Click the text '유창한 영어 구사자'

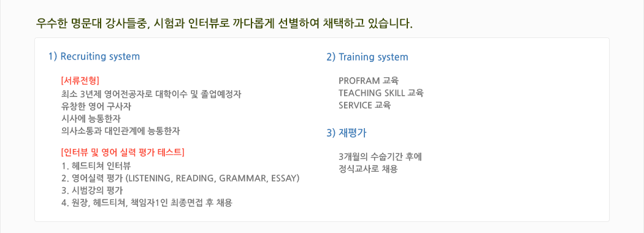(96, 106)
